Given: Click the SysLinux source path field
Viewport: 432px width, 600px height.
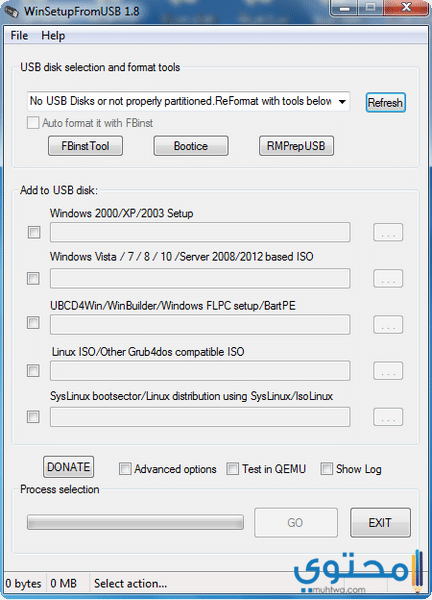Looking at the screenshot, I should [x=200, y=417].
